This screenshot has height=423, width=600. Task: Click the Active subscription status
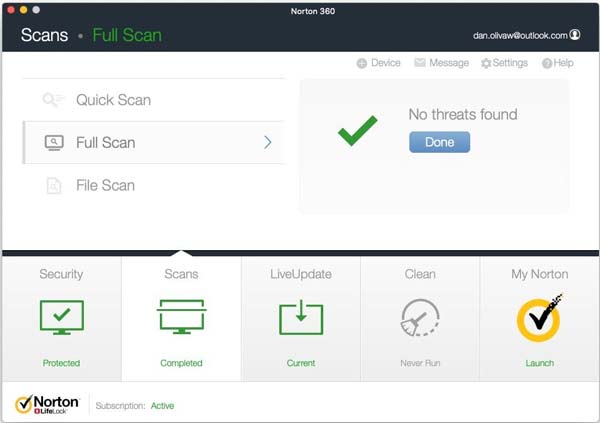(x=162, y=406)
